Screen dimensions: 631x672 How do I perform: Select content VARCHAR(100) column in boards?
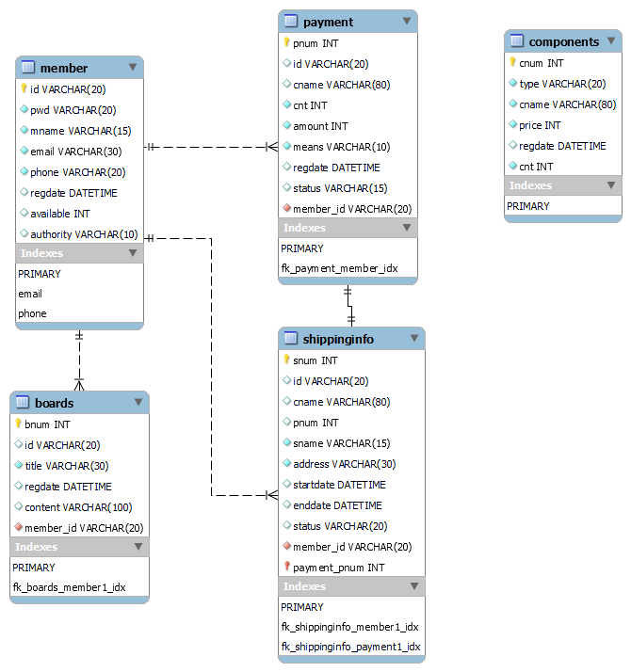pyautogui.click(x=80, y=507)
